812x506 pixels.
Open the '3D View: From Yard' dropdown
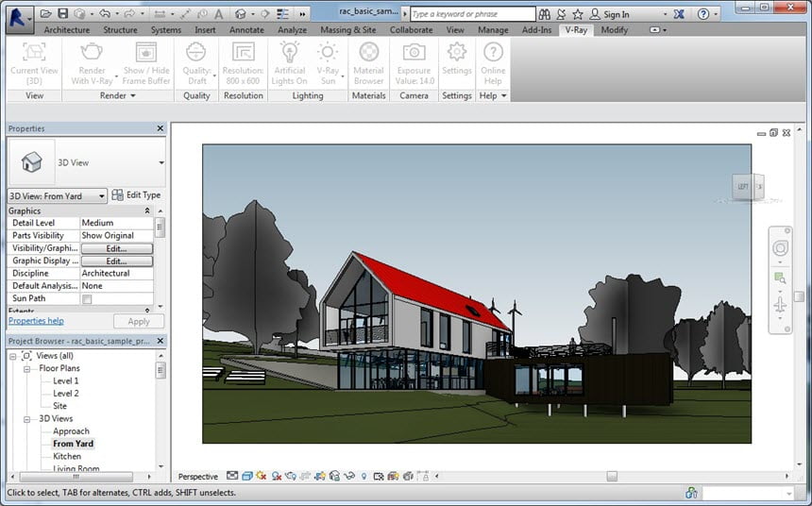point(57,195)
